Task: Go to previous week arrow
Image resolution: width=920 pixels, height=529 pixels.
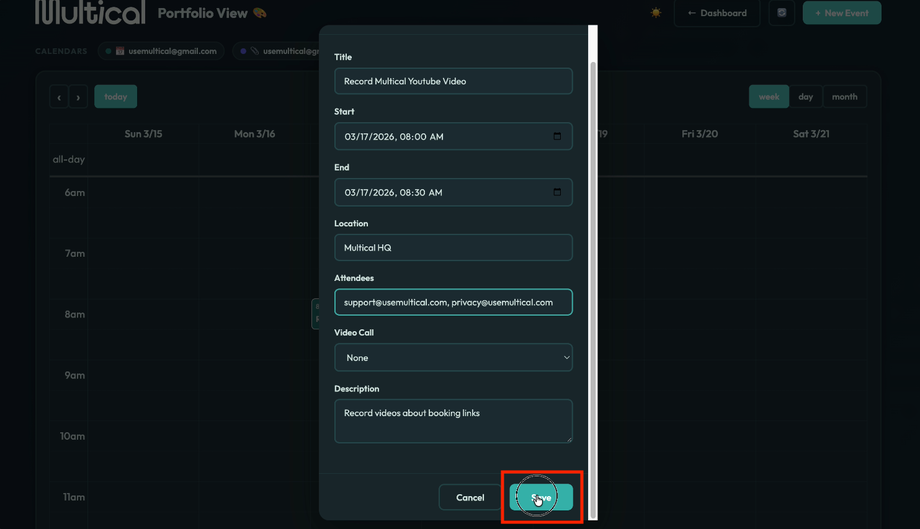Action: [x=59, y=97]
